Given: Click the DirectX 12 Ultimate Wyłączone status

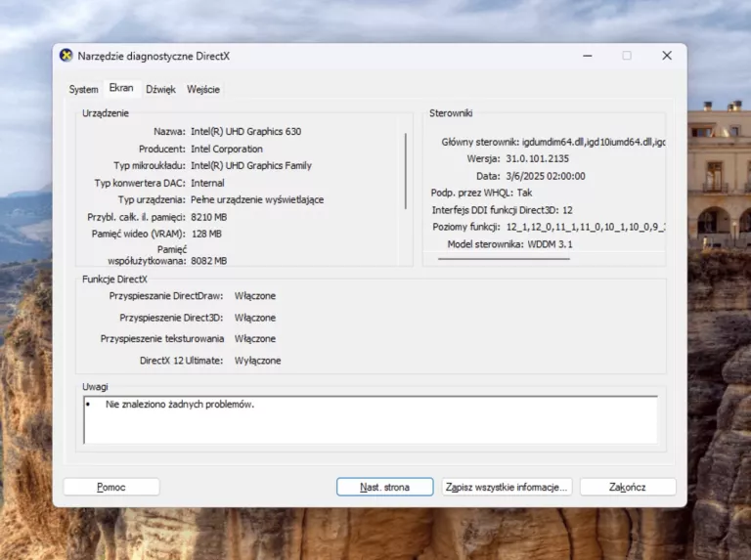Looking at the screenshot, I should [257, 361].
